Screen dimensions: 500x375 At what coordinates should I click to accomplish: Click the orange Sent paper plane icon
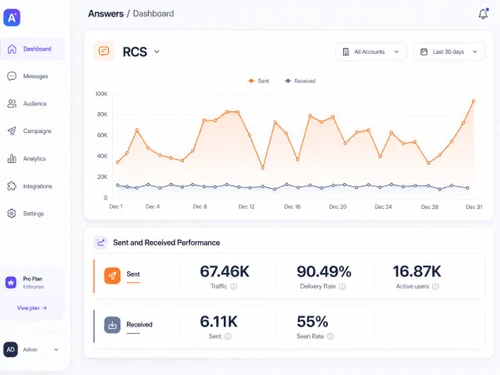click(x=112, y=276)
